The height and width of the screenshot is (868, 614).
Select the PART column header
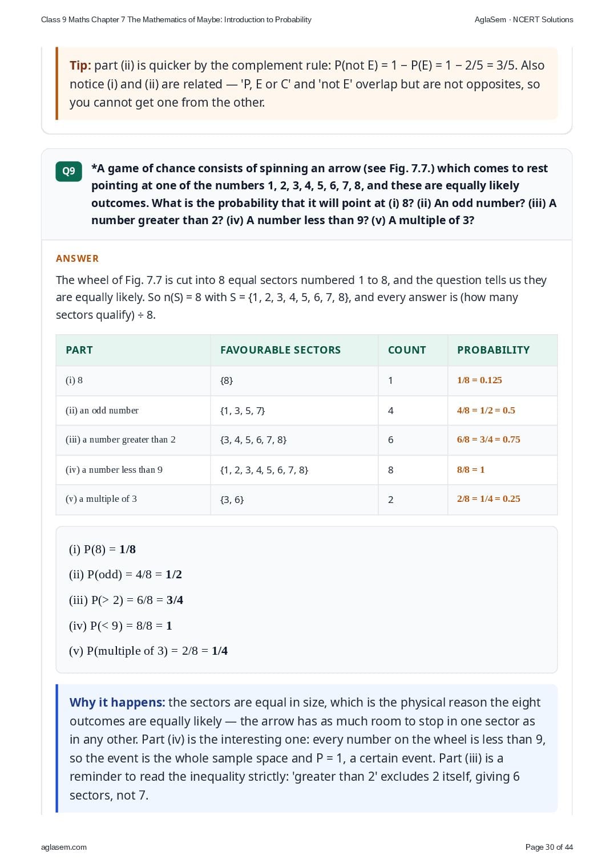point(79,350)
